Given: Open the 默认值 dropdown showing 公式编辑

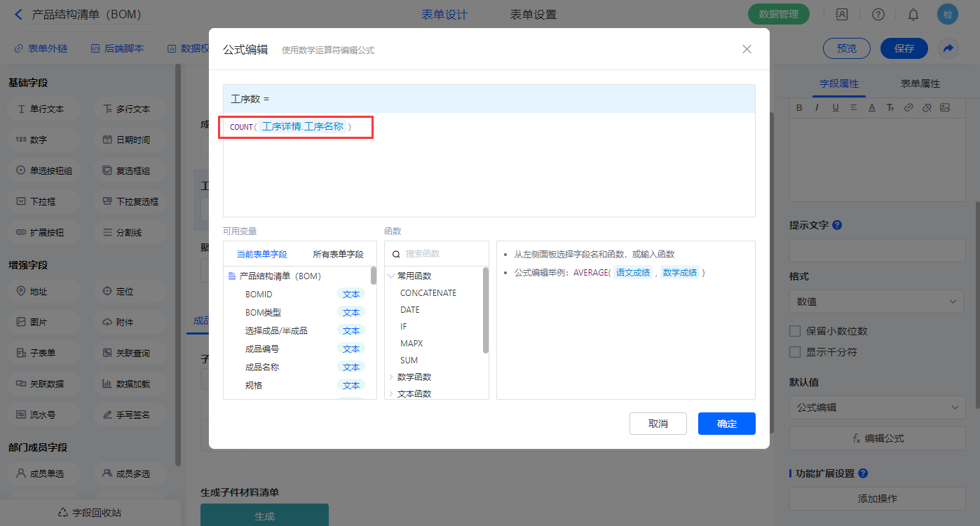Looking at the screenshot, I should click(876, 407).
